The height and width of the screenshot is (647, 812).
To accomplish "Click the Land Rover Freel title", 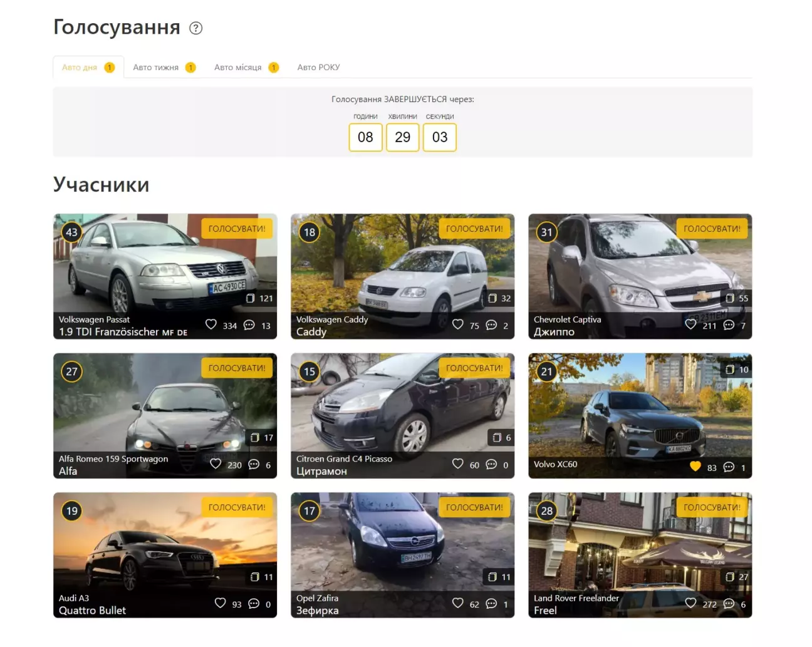I will tap(545, 611).
